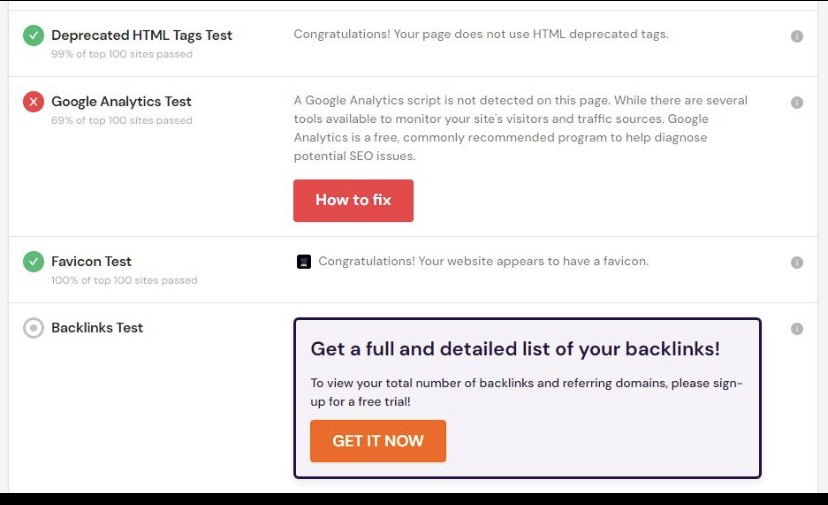Click '69% of top 100 sites passed' text
The image size is (828, 505).
[x=122, y=120]
